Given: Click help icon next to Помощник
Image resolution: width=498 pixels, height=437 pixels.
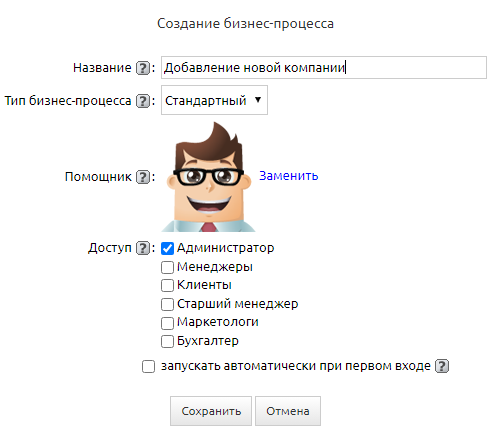Looking at the screenshot, I should tap(143, 177).
